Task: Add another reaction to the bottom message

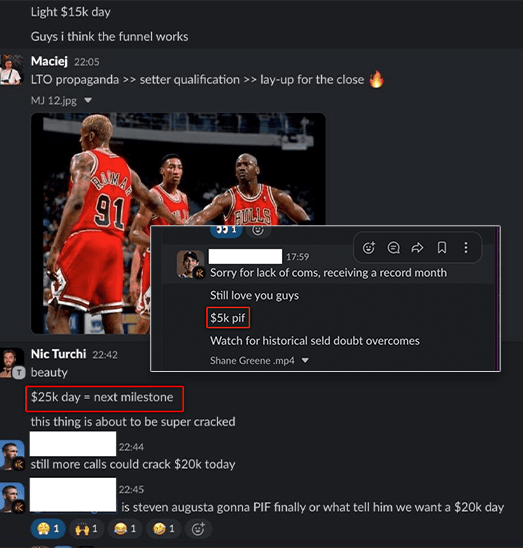Action: click(198, 529)
